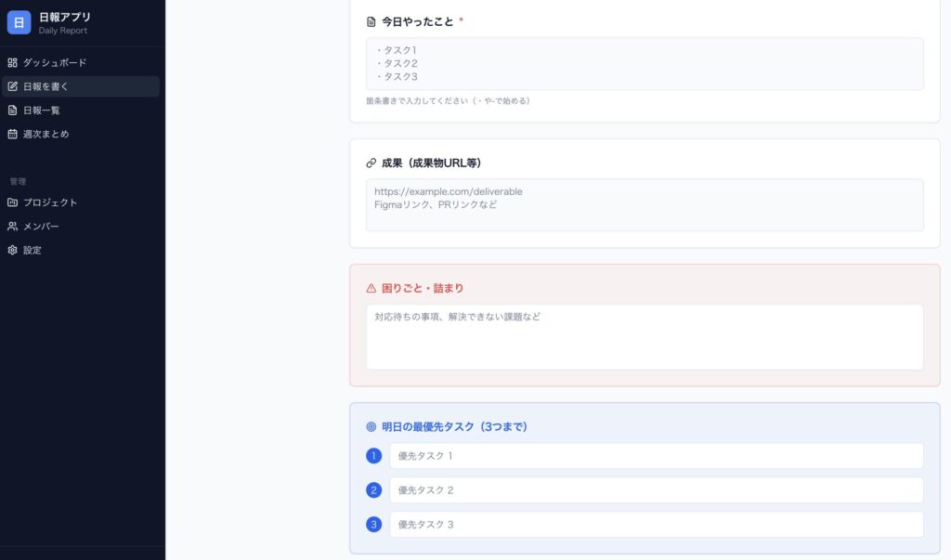The width and height of the screenshot is (951, 560).
Task: Click the メンバー people icon
Action: coord(12,227)
